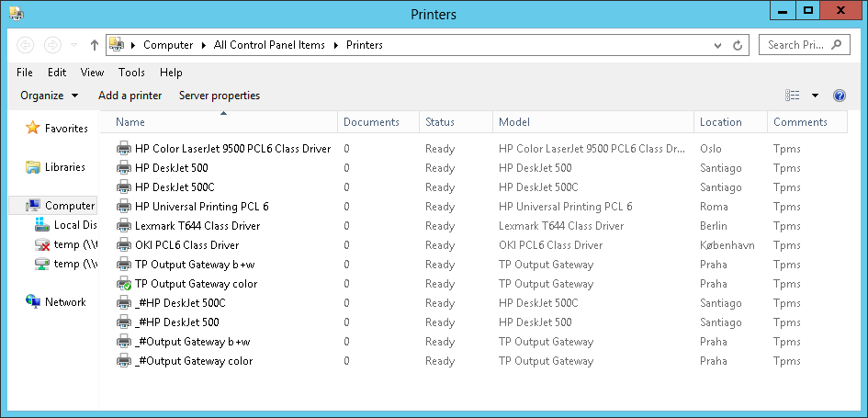Sort by the Location column header

tap(731, 122)
